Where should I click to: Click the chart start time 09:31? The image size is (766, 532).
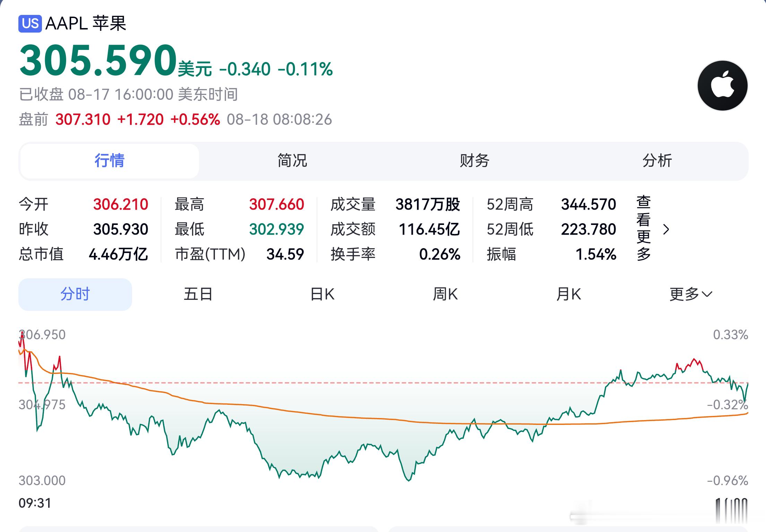(35, 503)
